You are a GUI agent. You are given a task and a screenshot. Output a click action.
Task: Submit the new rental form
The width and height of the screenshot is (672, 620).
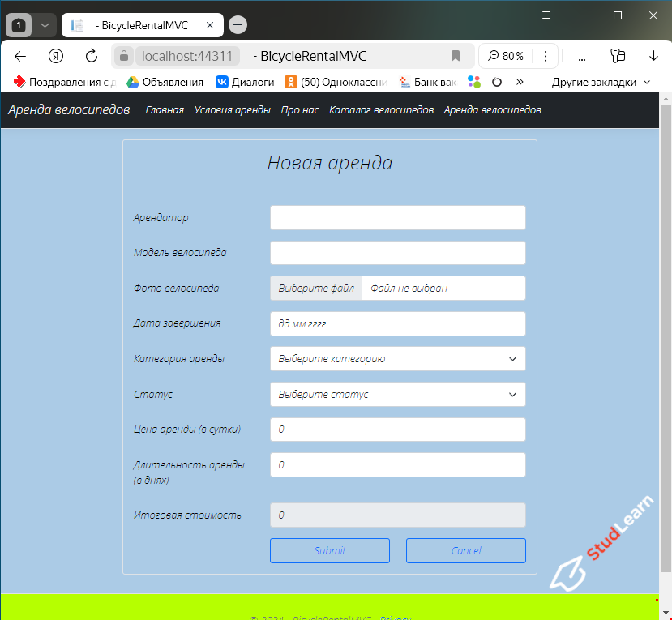[x=329, y=550]
